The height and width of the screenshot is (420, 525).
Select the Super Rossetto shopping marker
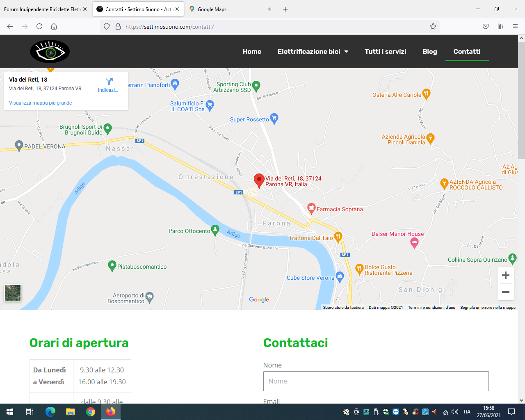(274, 119)
